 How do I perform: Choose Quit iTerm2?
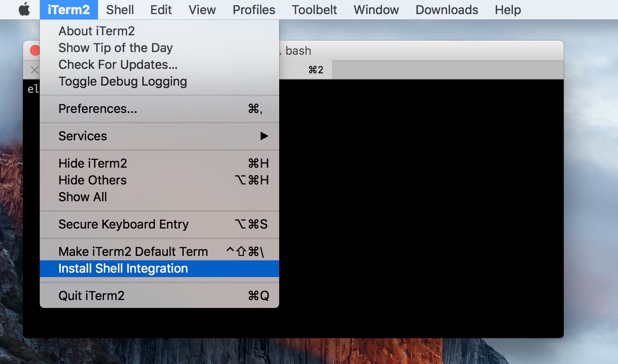coord(159,296)
